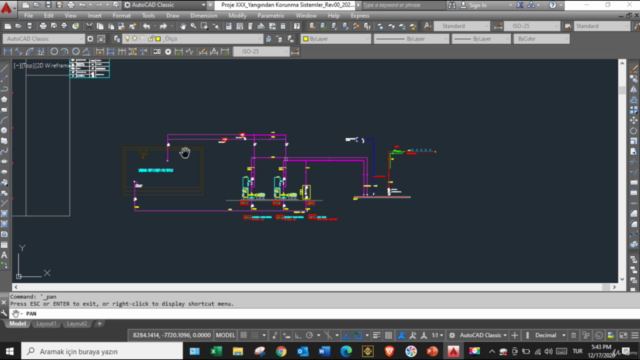Viewport: 640px width, 360px height.
Task: Click the Dimension Style icon before ISO-25
Action: 498,26
